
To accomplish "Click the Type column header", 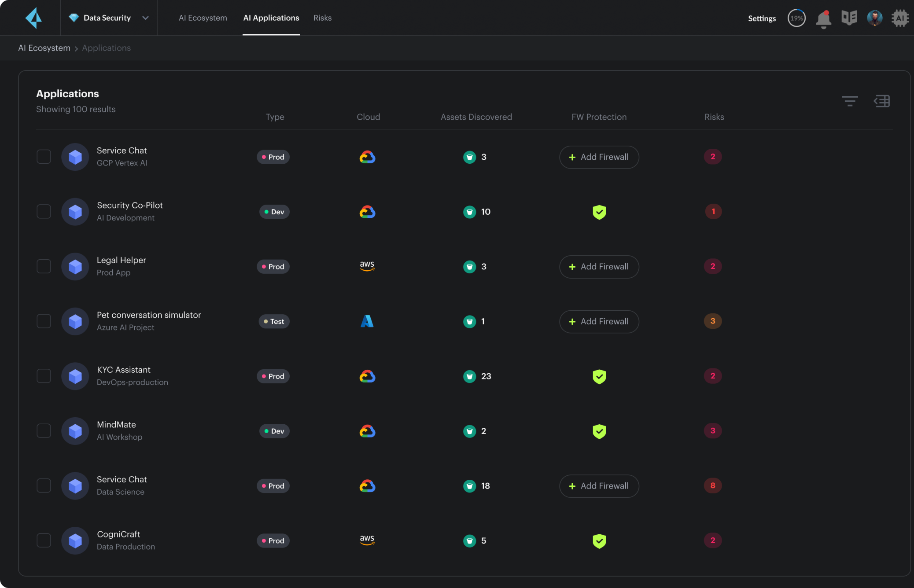I will point(275,117).
